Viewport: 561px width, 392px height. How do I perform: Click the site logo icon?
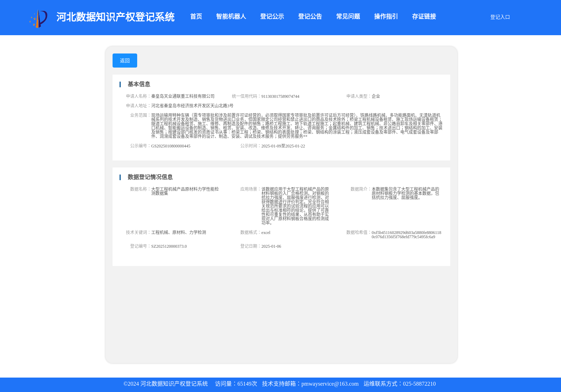tap(38, 19)
